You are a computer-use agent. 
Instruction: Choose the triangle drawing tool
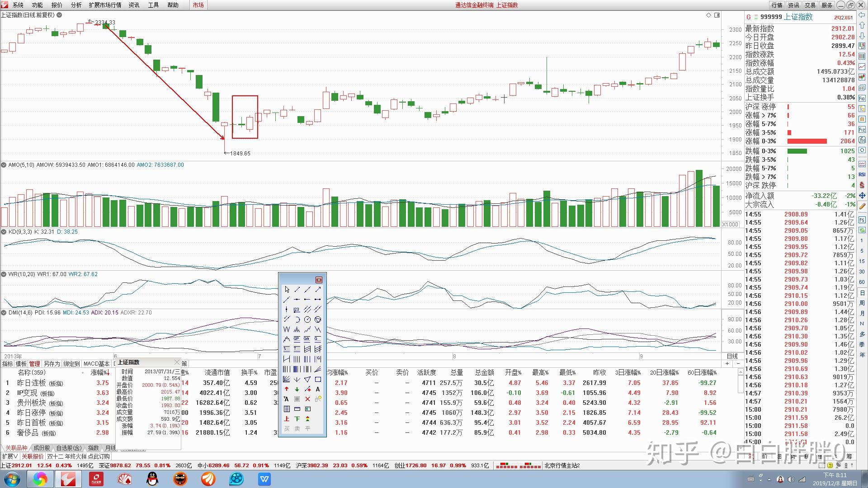tap(307, 379)
